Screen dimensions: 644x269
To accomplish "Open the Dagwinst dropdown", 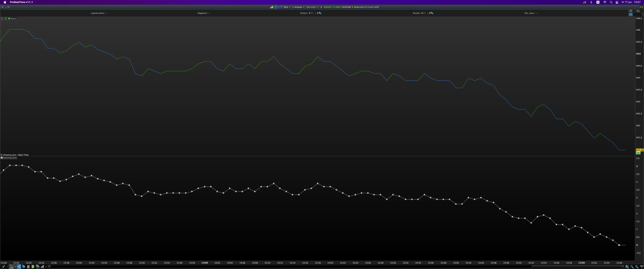I will (203, 13).
